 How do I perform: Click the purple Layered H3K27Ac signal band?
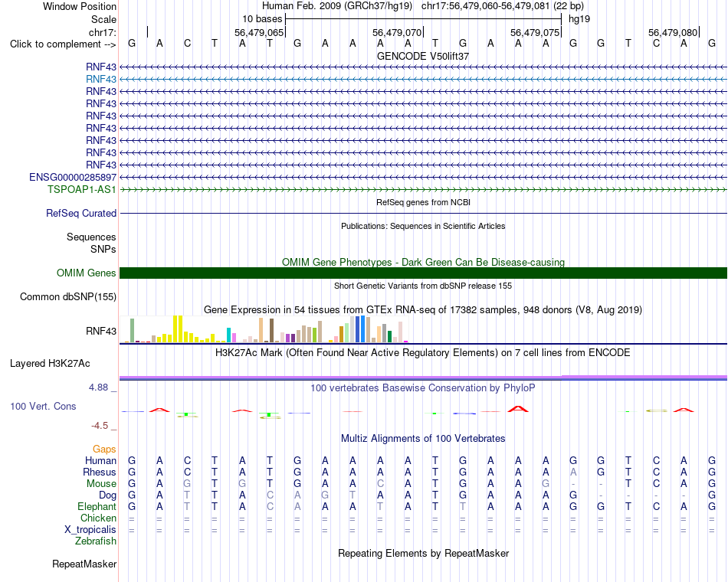click(423, 378)
